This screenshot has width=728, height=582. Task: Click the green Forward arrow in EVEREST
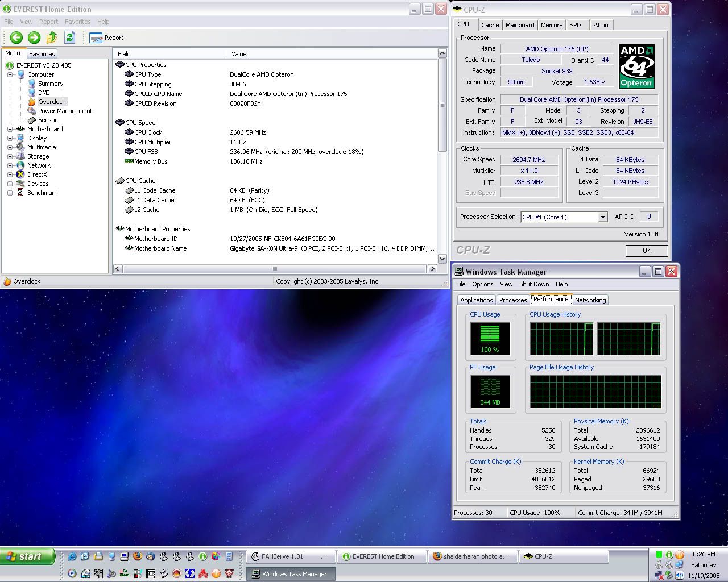pos(34,38)
